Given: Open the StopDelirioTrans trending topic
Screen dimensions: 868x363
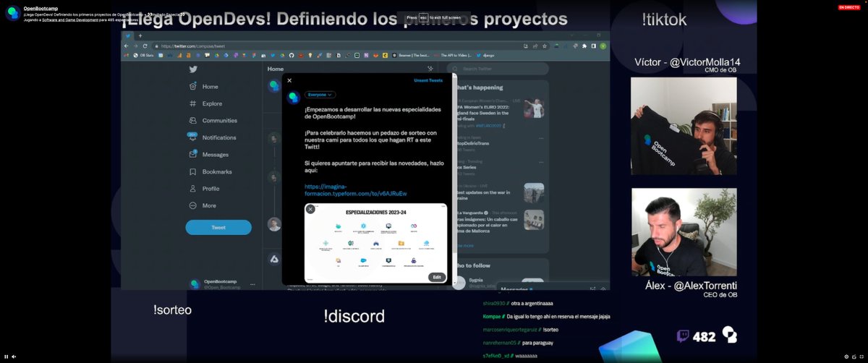Looking at the screenshot, I should pos(500,142).
